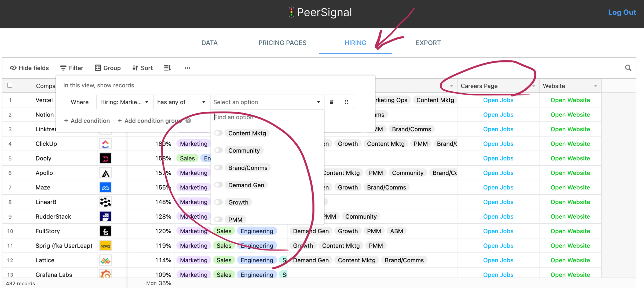Open Jobs link for ClickUp
The image size is (644, 288).
[x=498, y=144]
